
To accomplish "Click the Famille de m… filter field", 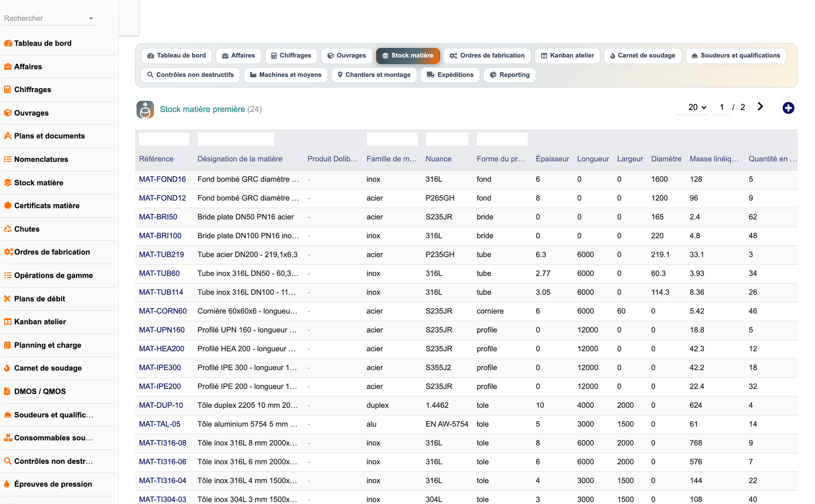I will pos(392,139).
